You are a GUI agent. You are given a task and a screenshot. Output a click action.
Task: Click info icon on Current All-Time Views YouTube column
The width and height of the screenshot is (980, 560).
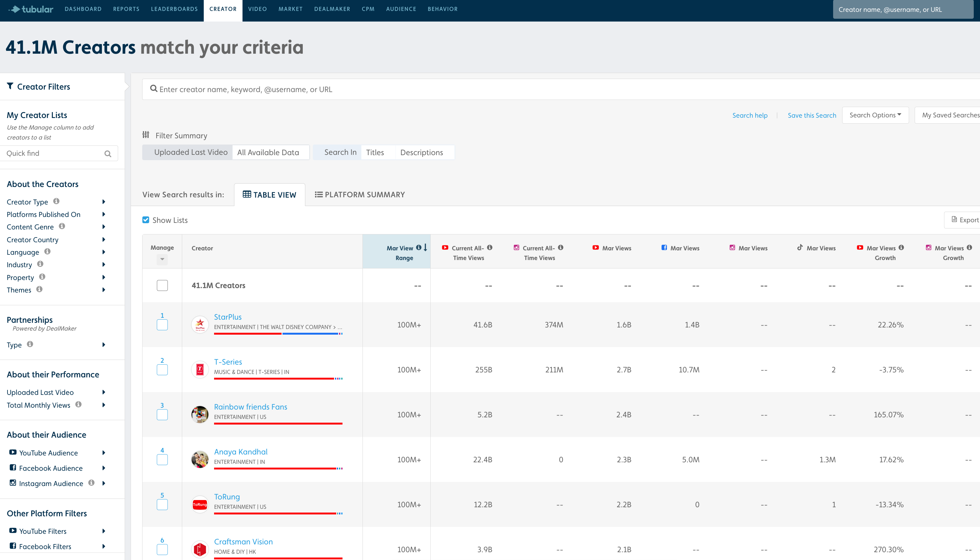pyautogui.click(x=490, y=247)
